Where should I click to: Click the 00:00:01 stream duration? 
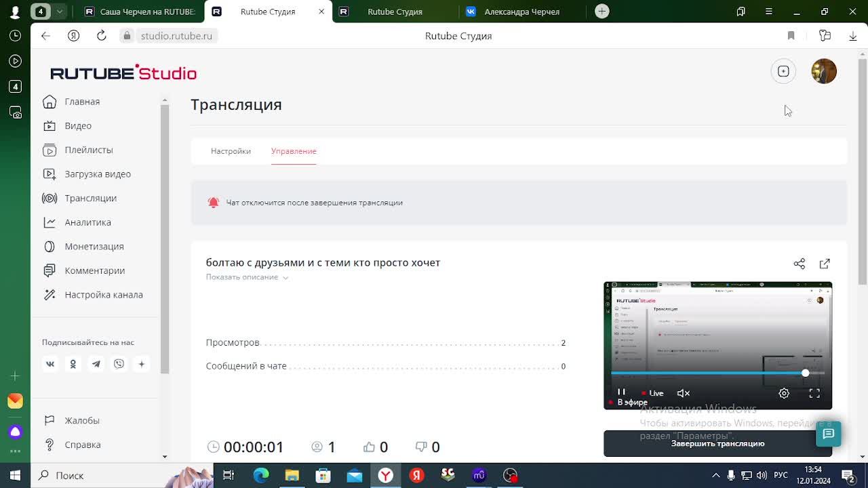pos(254,447)
